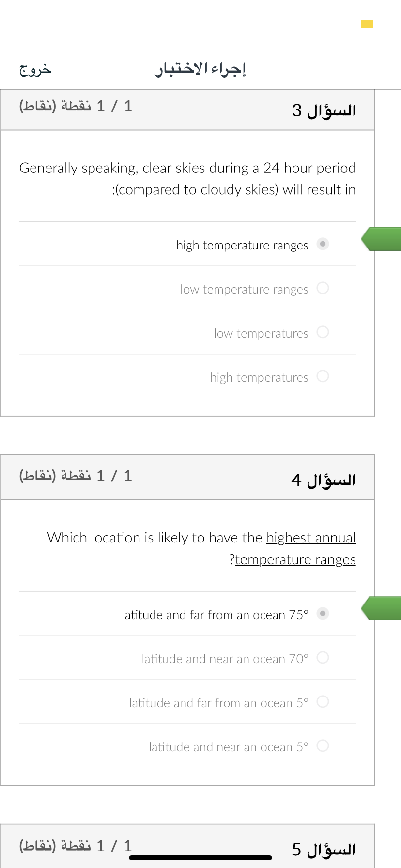This screenshot has width=401, height=868.
Task: Pick '5° latitude and near an ocean' radio
Action: pos(323,745)
